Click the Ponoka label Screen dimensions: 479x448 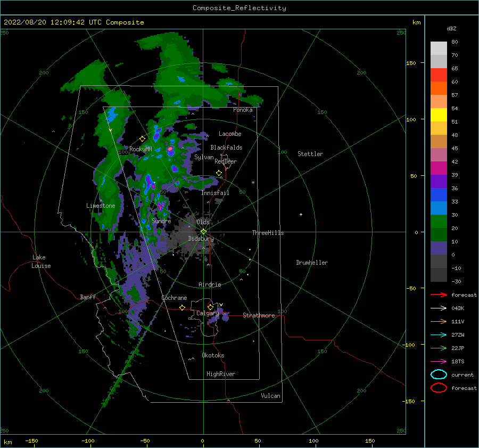pyautogui.click(x=243, y=110)
